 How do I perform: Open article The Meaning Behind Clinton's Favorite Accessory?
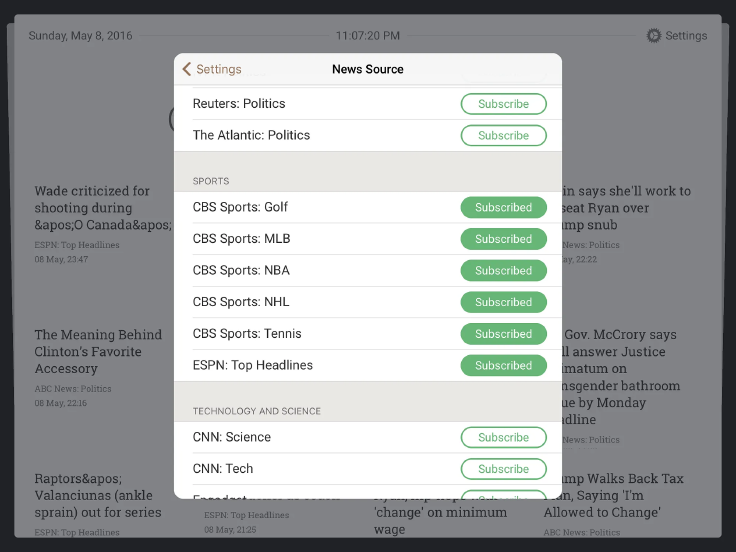click(98, 351)
